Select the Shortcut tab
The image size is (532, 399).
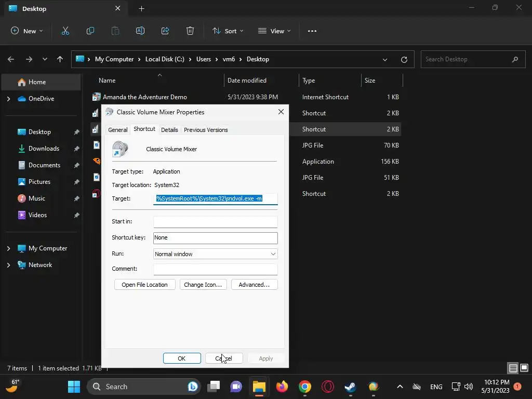tap(144, 129)
